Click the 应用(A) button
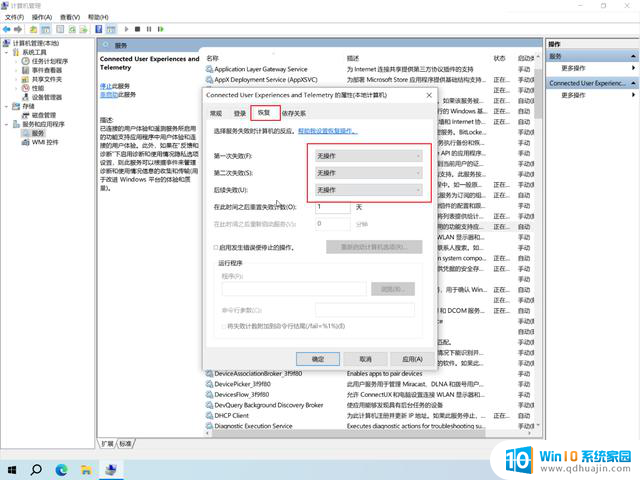 click(x=412, y=359)
